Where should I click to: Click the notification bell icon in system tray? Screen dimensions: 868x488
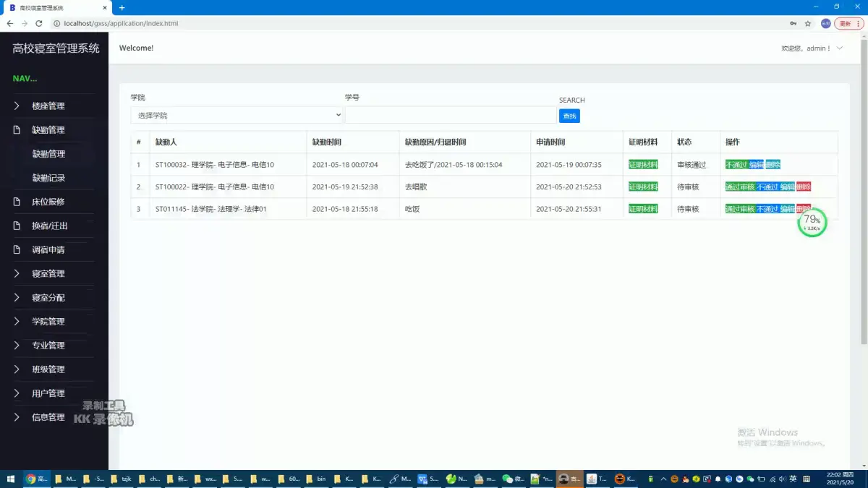[x=718, y=479]
